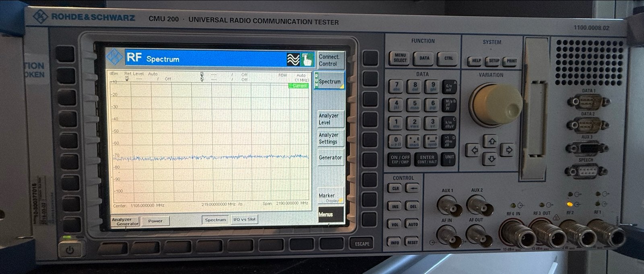Tap the green Current trace label
This screenshot has width=644, height=274.
coord(299,86)
